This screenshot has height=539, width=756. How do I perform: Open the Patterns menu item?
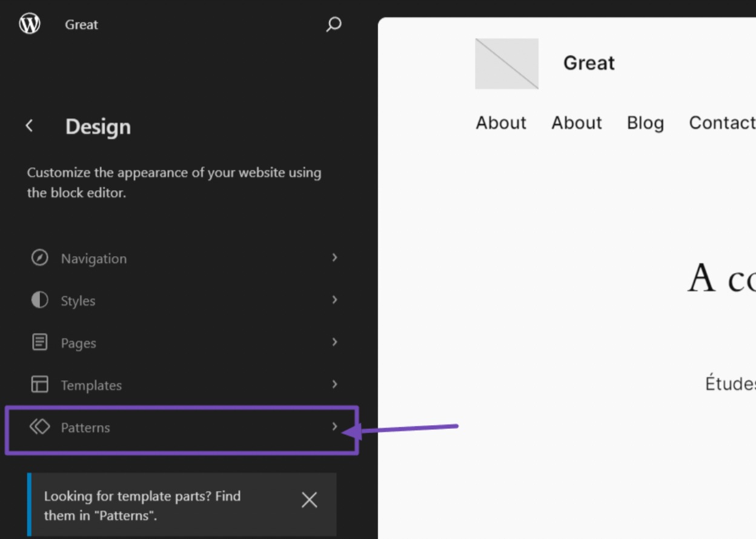(184, 427)
